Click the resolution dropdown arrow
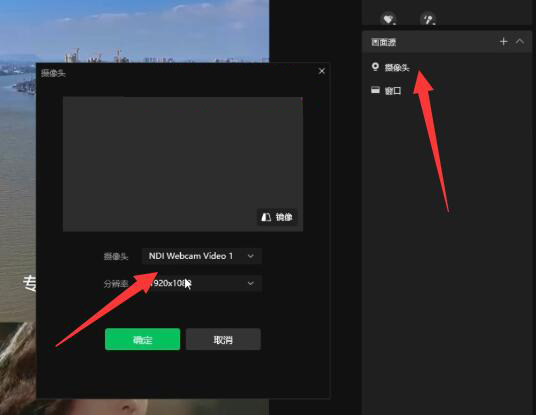This screenshot has width=536, height=415. pyautogui.click(x=251, y=283)
